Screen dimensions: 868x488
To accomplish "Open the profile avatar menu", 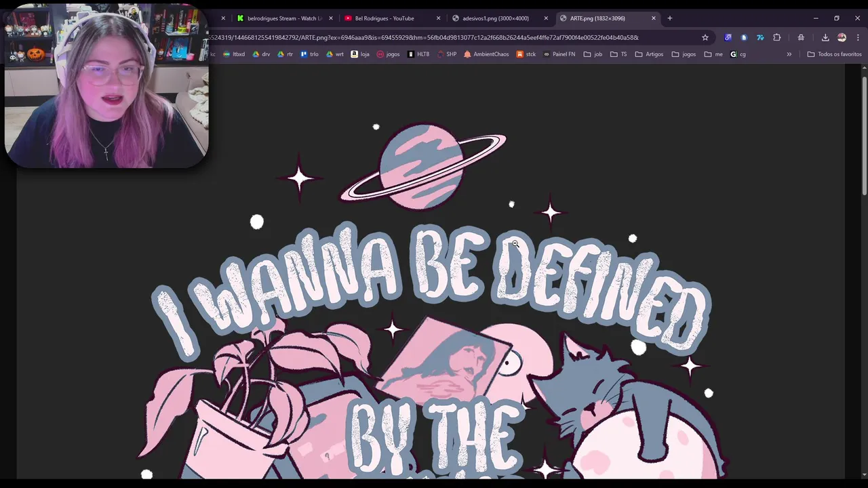I will click(x=842, y=37).
